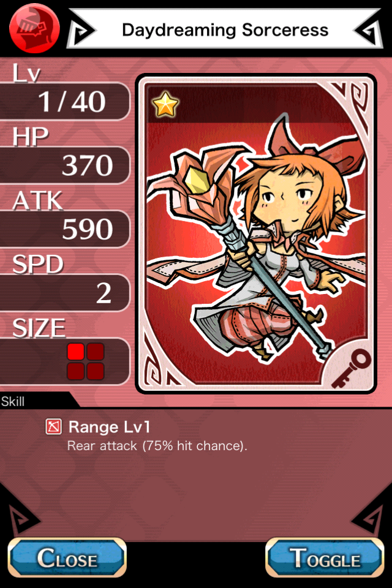Tap the SIZE grid panel
This screenshot has height=588, width=392.
click(64, 361)
